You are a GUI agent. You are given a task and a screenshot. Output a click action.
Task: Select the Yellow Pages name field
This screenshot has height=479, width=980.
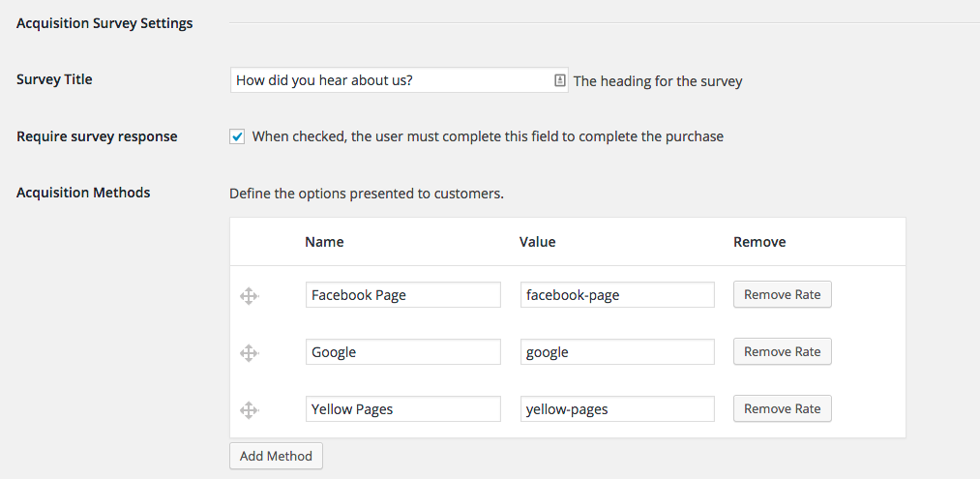(x=402, y=409)
